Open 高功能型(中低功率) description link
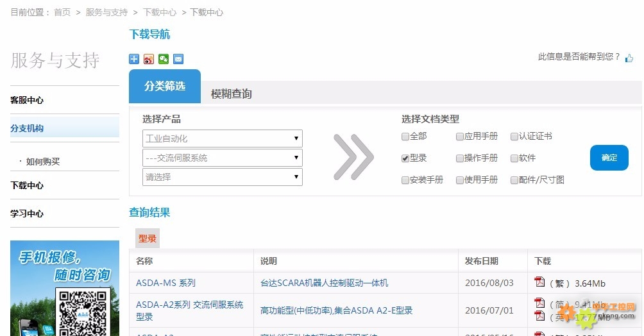 (336, 310)
